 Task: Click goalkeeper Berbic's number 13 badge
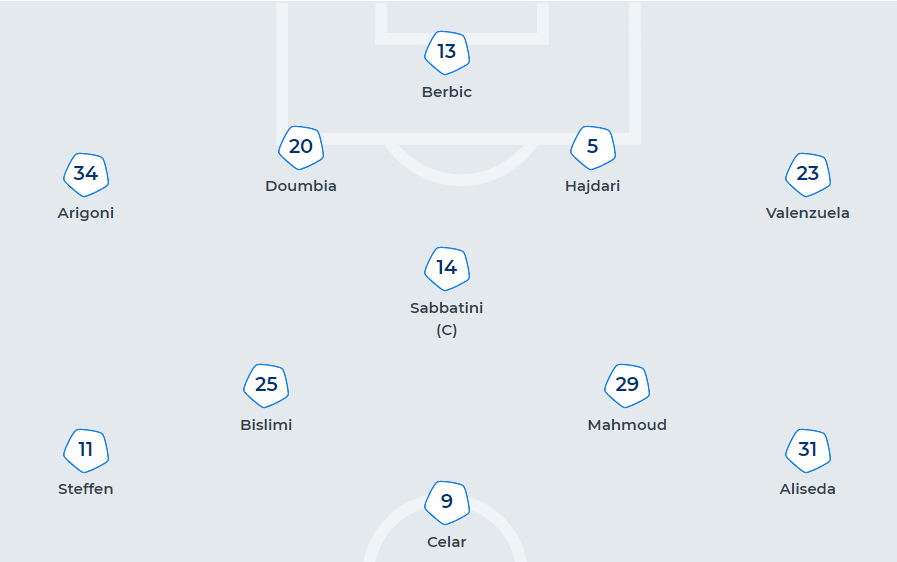click(x=446, y=52)
